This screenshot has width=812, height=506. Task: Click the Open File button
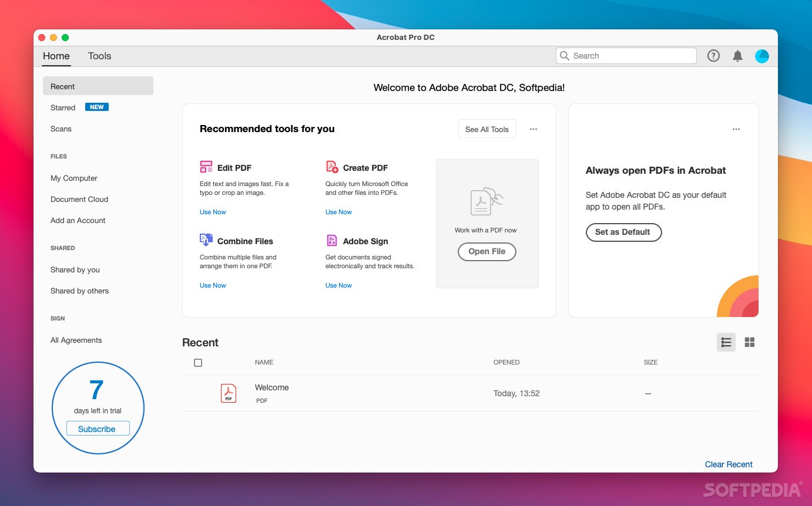click(487, 251)
